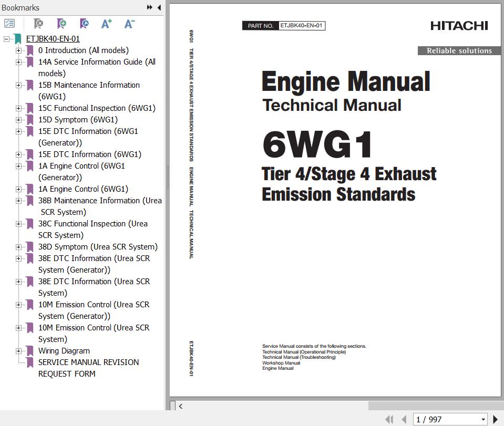The height and width of the screenshot is (426, 504).
Task: Expand 14A Service Information Guide bookmark
Action: (18, 62)
